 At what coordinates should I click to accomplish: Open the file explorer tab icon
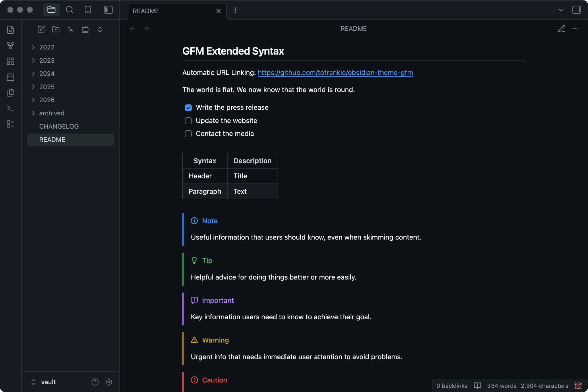(51, 10)
